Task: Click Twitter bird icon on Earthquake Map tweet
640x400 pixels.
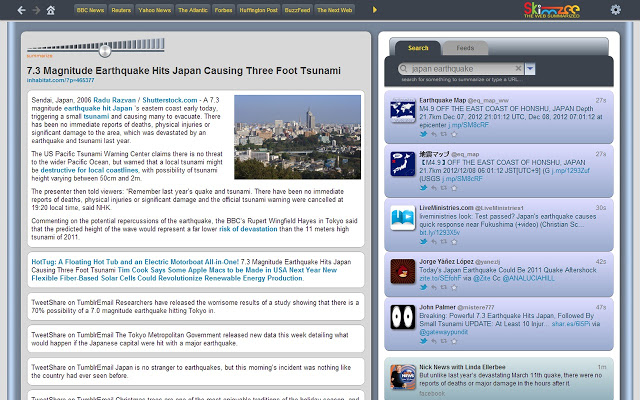Action: 423,134
